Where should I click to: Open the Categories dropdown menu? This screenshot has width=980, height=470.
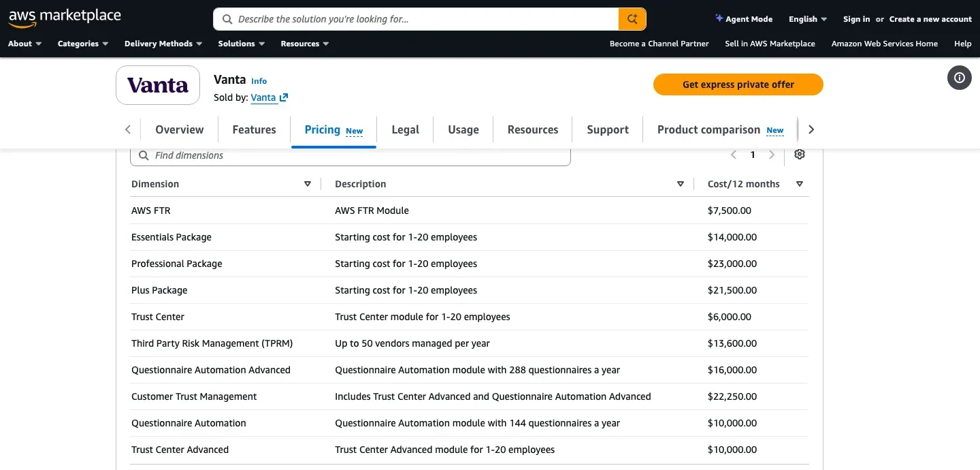pyautogui.click(x=83, y=44)
